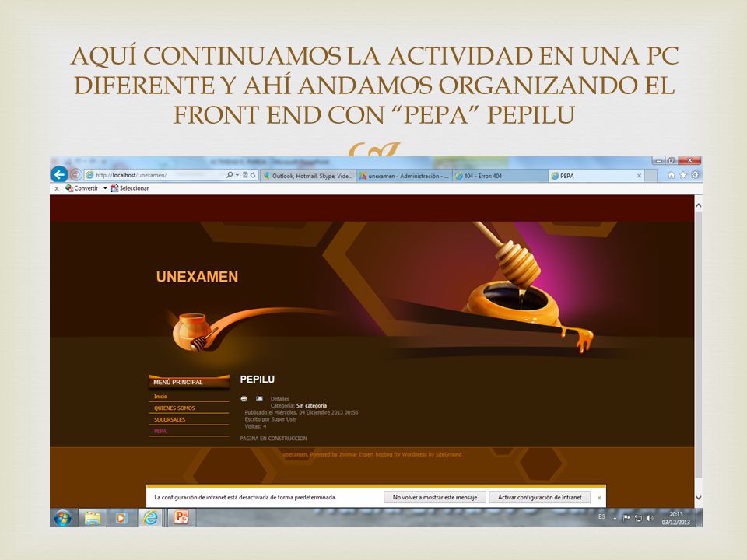Open the browser Home icon

click(672, 175)
